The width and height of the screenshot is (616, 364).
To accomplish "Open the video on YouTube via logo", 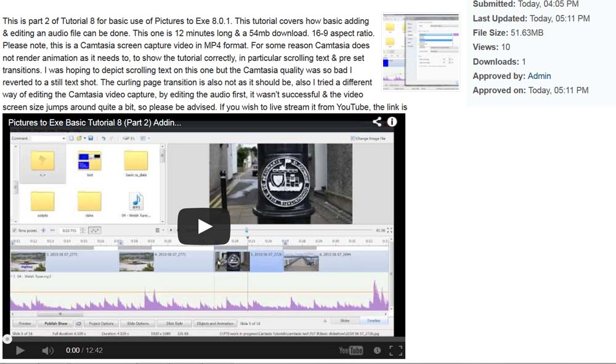I will (x=351, y=350).
